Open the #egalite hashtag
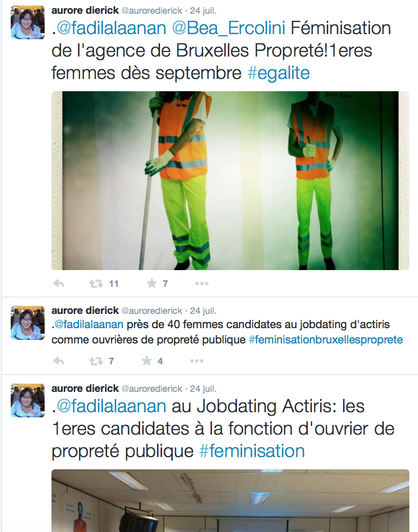This screenshot has width=418, height=532. (x=278, y=73)
